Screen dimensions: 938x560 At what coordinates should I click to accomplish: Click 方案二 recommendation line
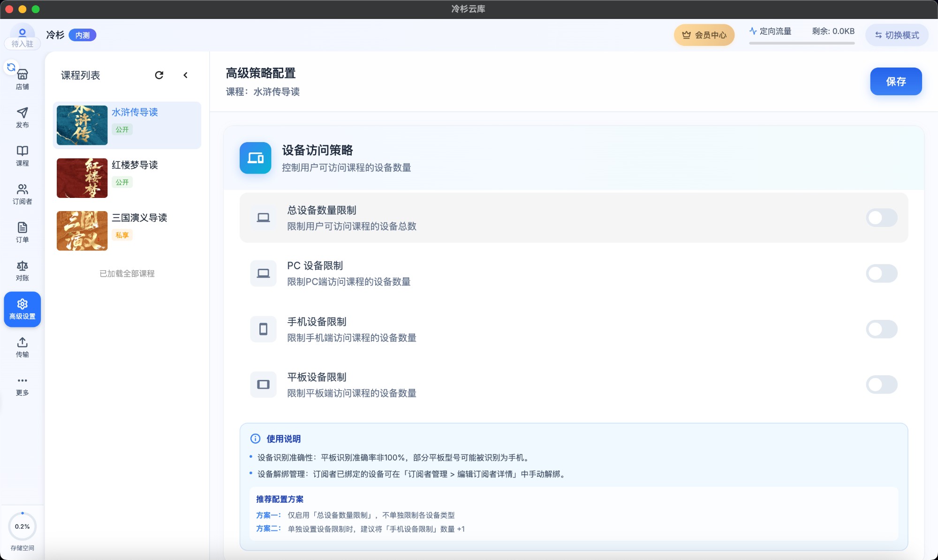point(361,529)
